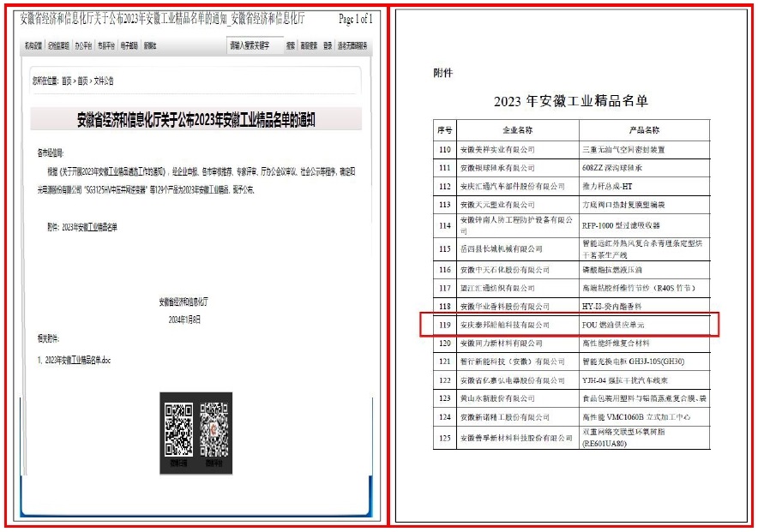Click the '608ZZ 深沟球轴承' product cell
The image size is (758, 532).
645,168
